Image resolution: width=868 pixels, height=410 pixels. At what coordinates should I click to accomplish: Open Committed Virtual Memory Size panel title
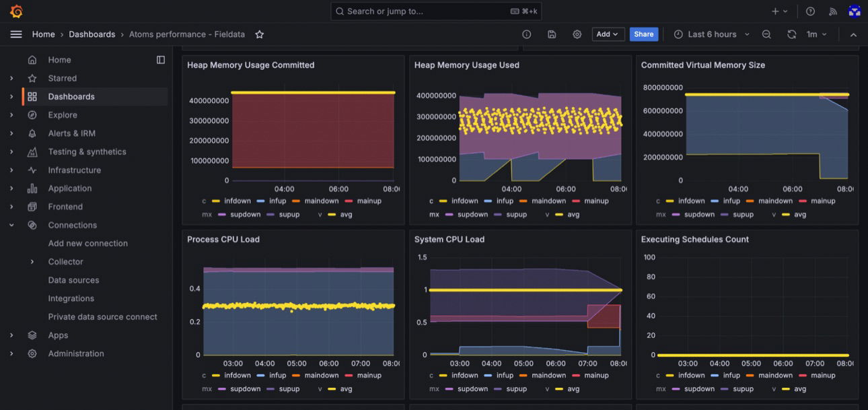703,65
